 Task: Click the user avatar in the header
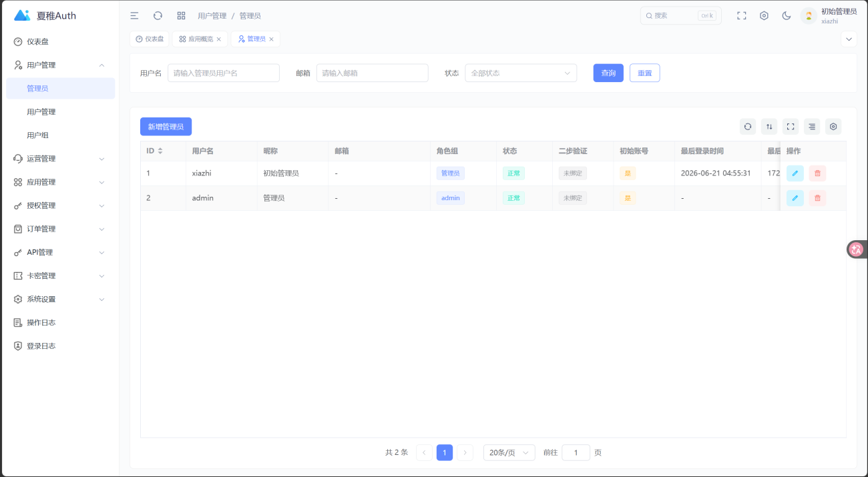click(x=809, y=16)
